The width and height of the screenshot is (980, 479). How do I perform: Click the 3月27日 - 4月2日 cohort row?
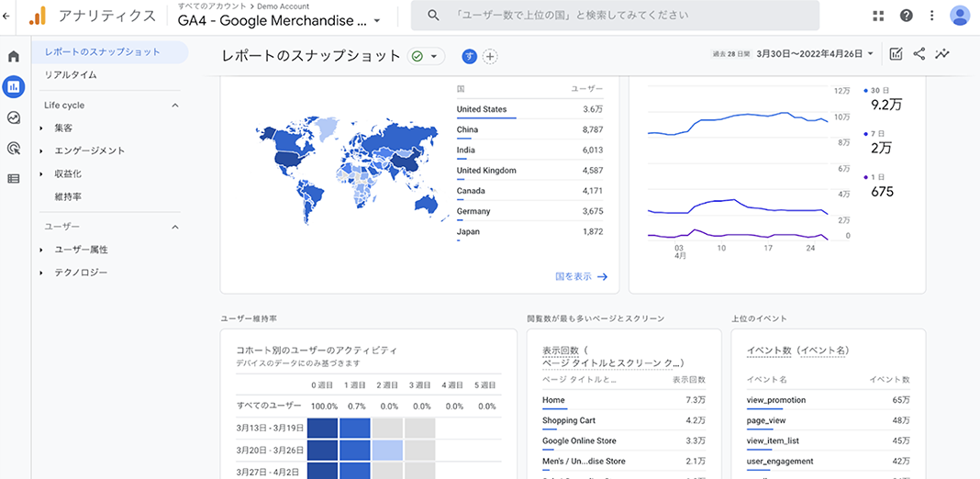point(369,471)
